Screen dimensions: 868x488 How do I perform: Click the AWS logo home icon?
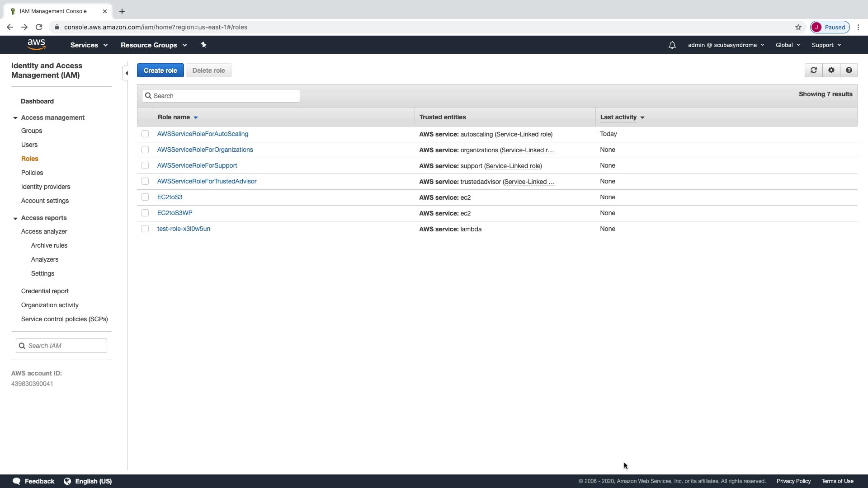click(x=36, y=45)
